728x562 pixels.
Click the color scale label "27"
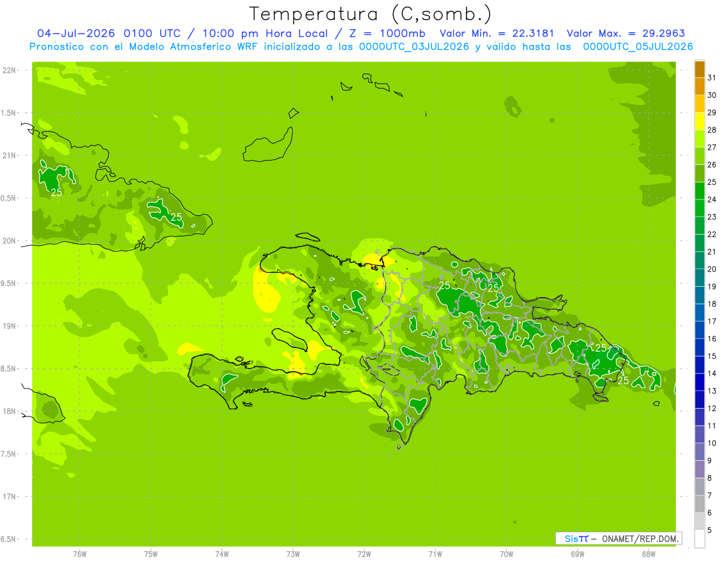tap(712, 147)
